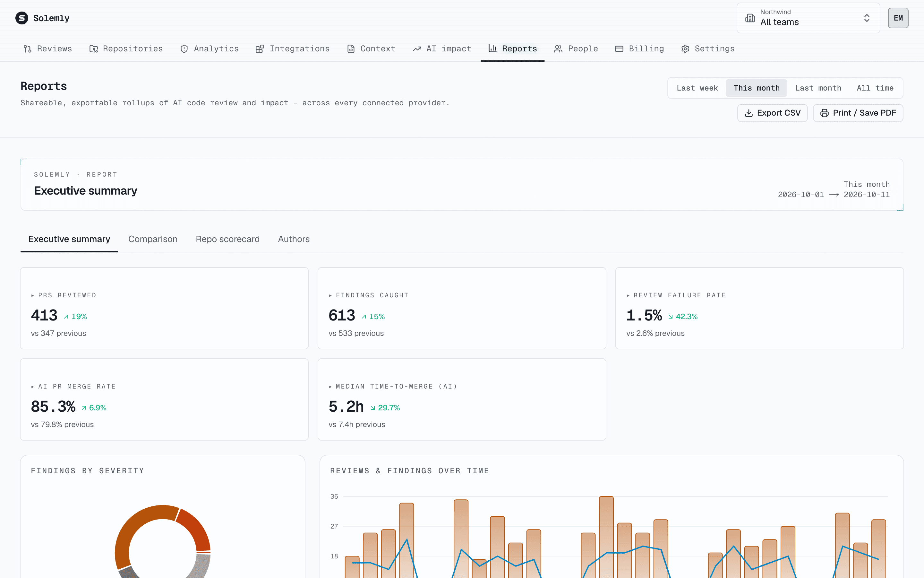Click the building icon in team selector

tap(750, 18)
